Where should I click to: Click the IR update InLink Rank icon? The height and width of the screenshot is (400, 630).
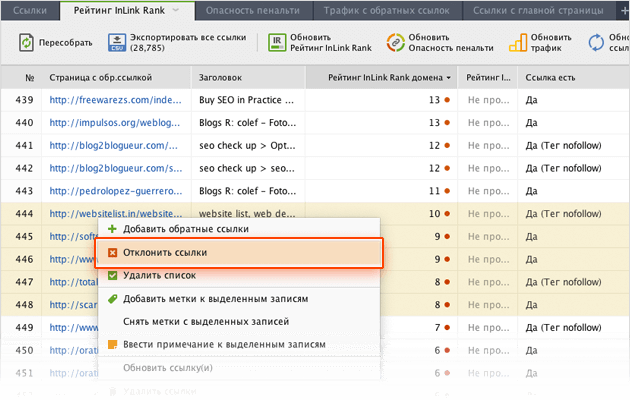(x=277, y=43)
